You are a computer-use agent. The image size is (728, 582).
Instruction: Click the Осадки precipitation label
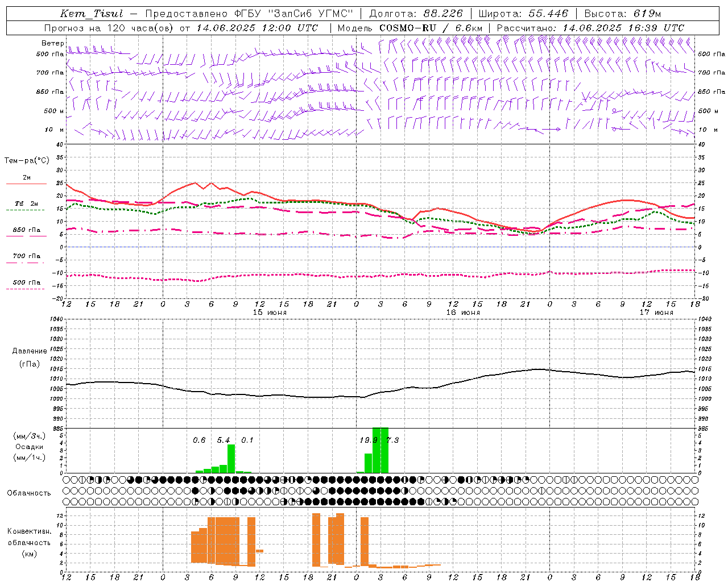click(x=30, y=447)
